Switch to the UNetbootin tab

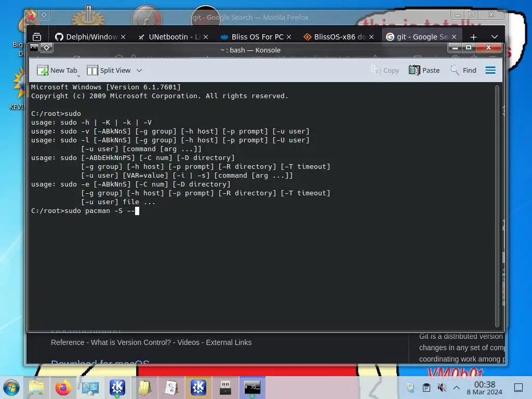169,37
